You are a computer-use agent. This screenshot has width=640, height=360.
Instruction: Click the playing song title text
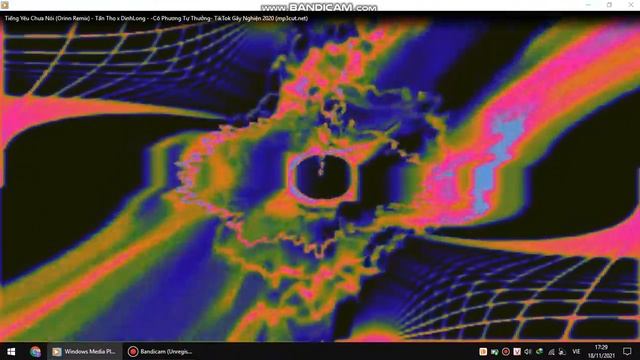click(156, 18)
